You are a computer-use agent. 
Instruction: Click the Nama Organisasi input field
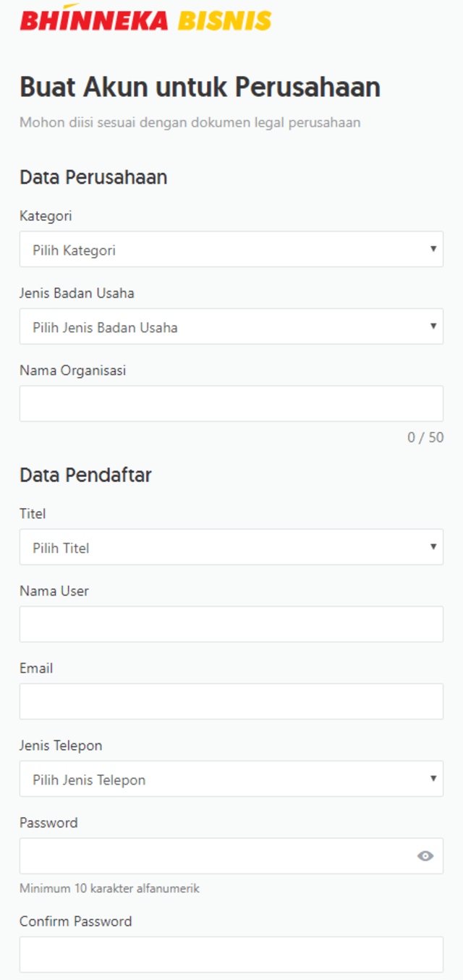click(231, 403)
